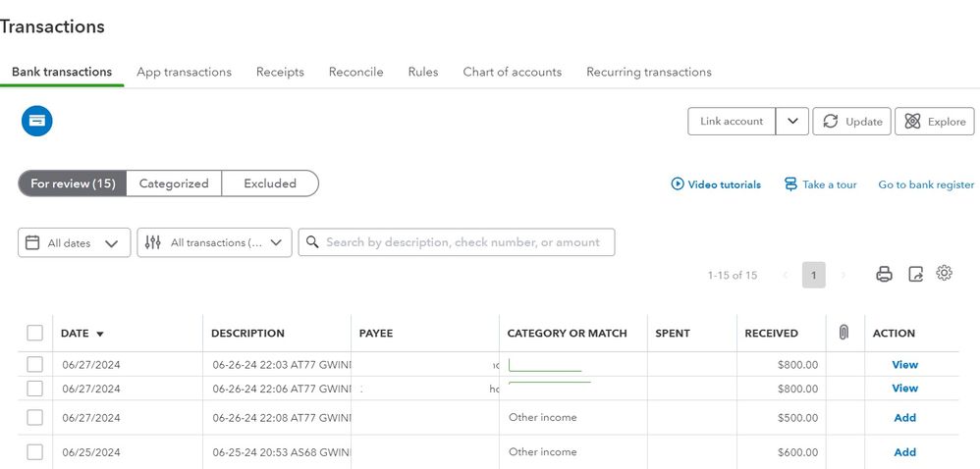The width and height of the screenshot is (980, 469).
Task: Click the RECEIVED column header
Action: click(771, 334)
